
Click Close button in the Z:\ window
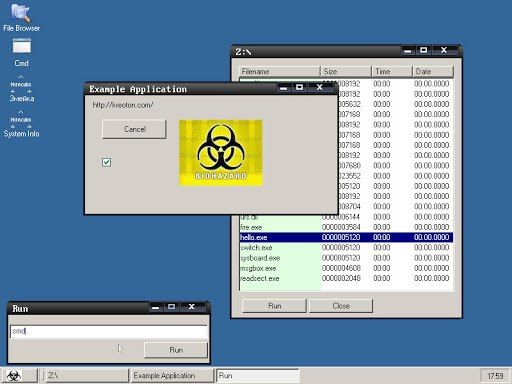(341, 306)
